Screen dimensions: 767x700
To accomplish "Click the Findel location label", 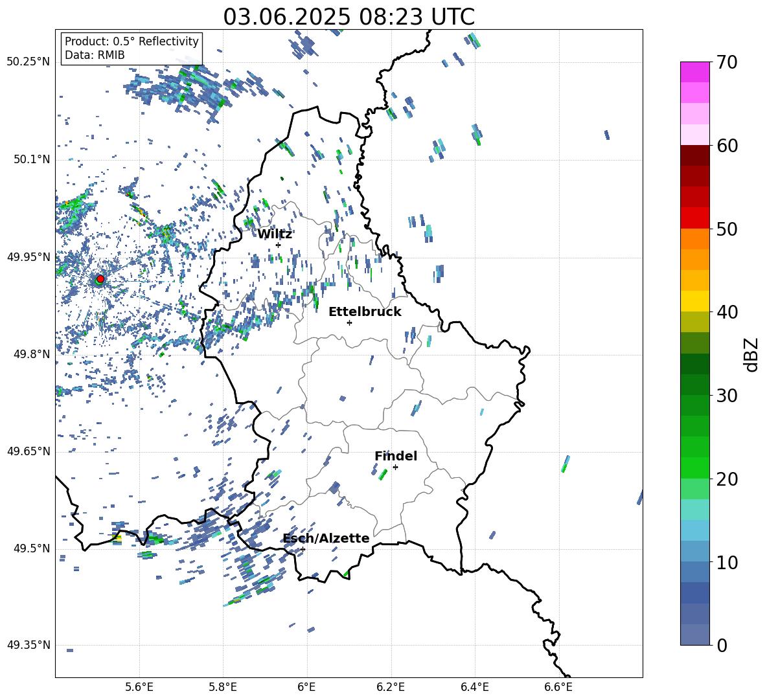I will [396, 456].
